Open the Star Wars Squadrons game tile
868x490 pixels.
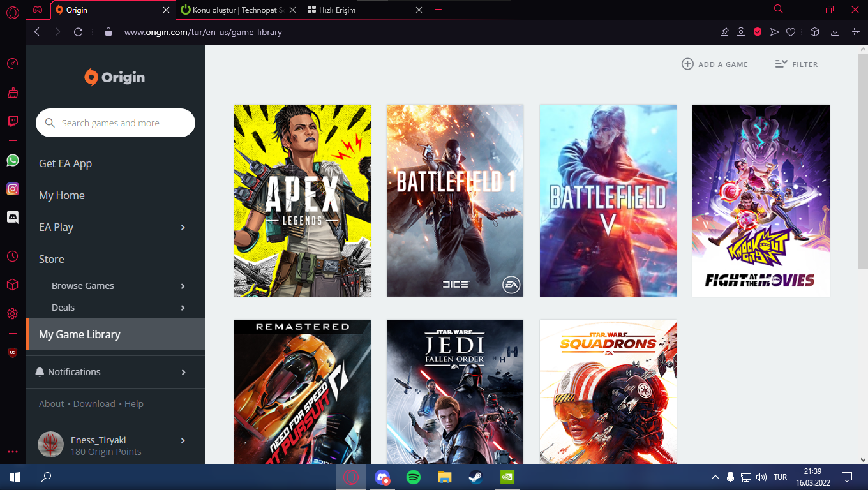coord(608,392)
